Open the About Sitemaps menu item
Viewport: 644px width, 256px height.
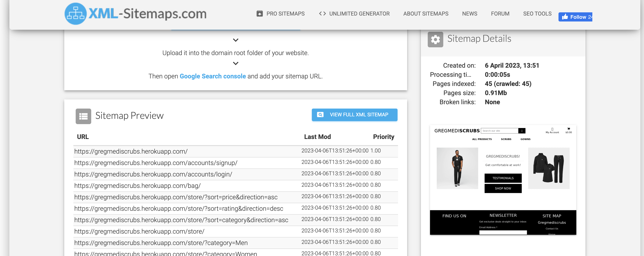[425, 14]
